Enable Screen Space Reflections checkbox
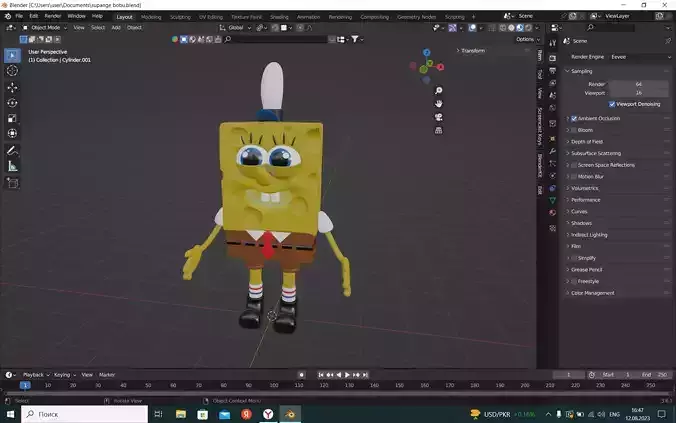 pos(574,165)
